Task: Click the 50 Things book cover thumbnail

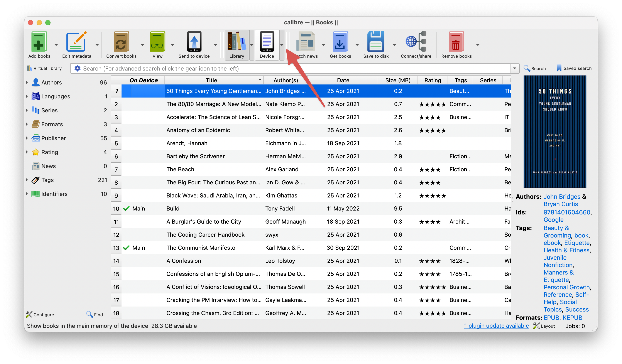Action: pos(555,131)
